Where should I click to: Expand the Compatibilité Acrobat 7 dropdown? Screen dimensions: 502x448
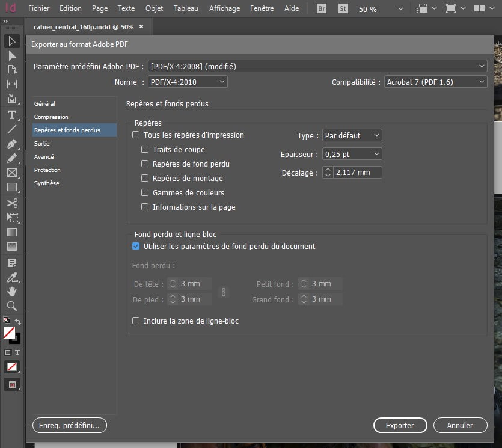[x=435, y=82]
